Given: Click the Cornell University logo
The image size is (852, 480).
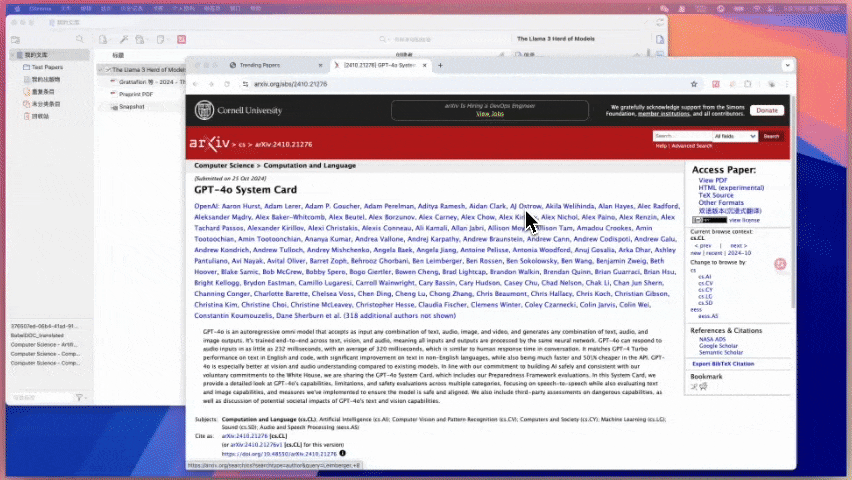Looking at the screenshot, I should click(239, 110).
